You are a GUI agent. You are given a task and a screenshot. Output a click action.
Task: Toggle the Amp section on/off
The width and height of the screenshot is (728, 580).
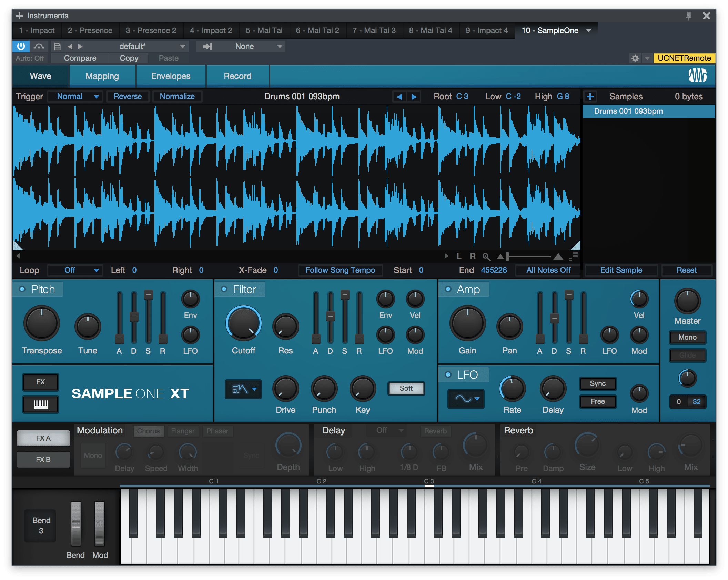click(448, 289)
